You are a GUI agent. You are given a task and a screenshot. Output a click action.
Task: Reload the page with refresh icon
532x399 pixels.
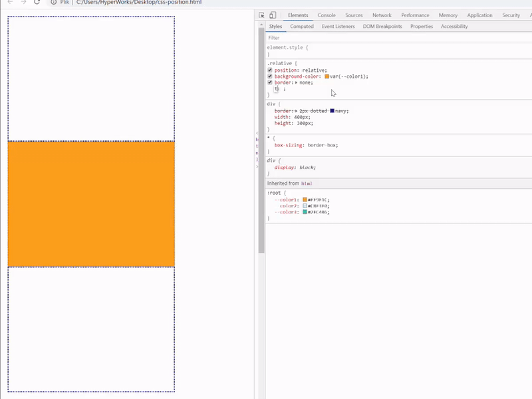(x=37, y=2)
